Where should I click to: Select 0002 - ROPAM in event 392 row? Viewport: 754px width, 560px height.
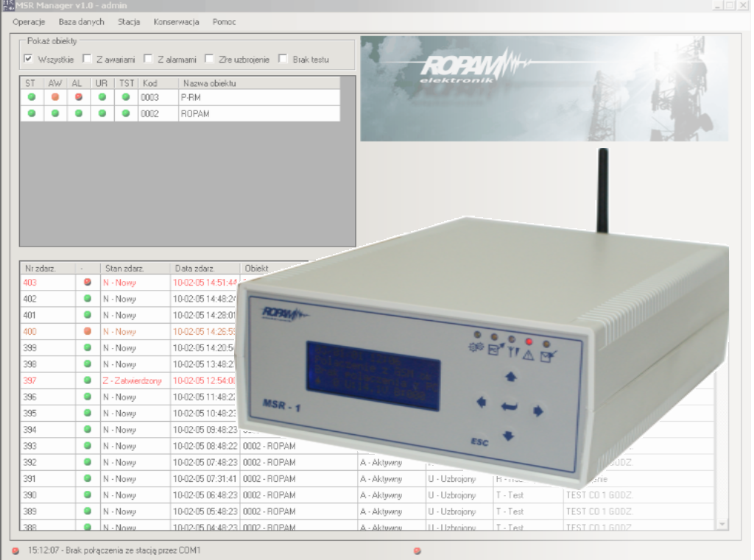click(269, 462)
